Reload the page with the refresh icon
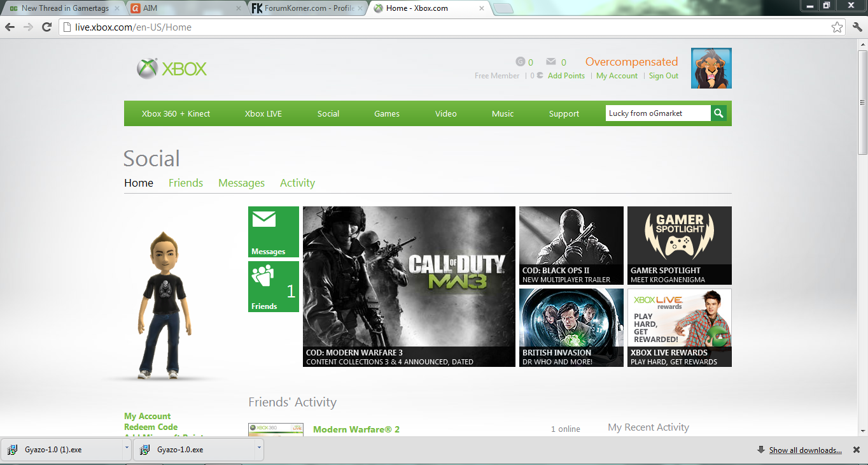This screenshot has width=868, height=465. (46, 27)
